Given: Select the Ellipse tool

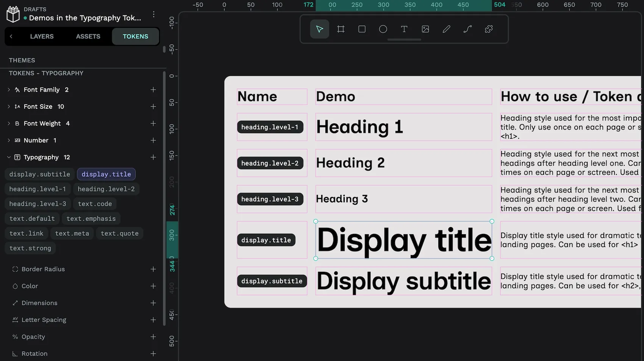Looking at the screenshot, I should (x=383, y=29).
